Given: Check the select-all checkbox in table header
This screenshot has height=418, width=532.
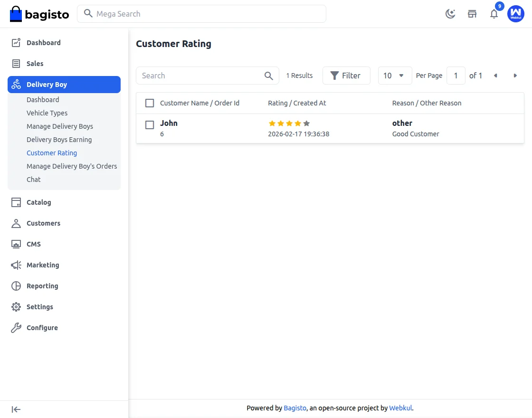Looking at the screenshot, I should 150,103.
